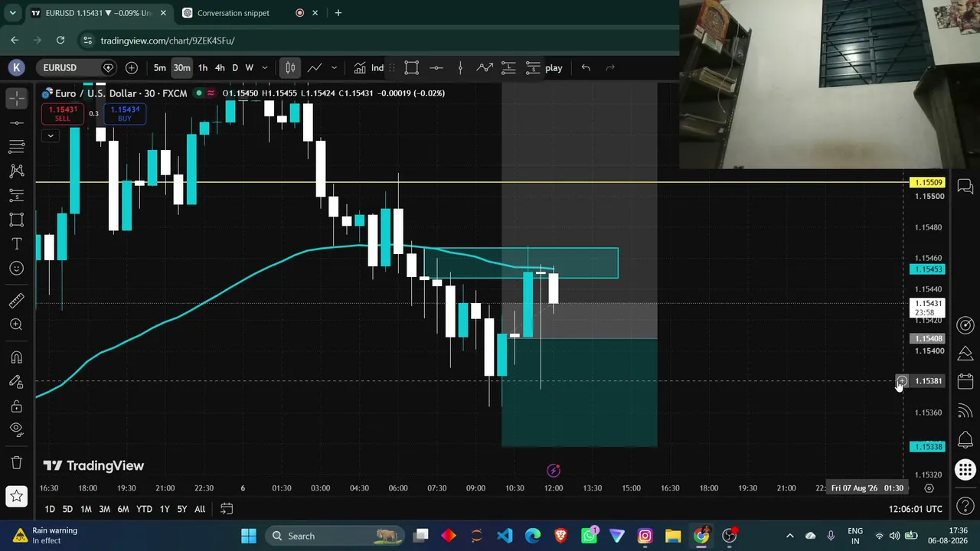The height and width of the screenshot is (551, 980).
Task: Open the calendar panel in right sidebar
Action: [x=965, y=382]
